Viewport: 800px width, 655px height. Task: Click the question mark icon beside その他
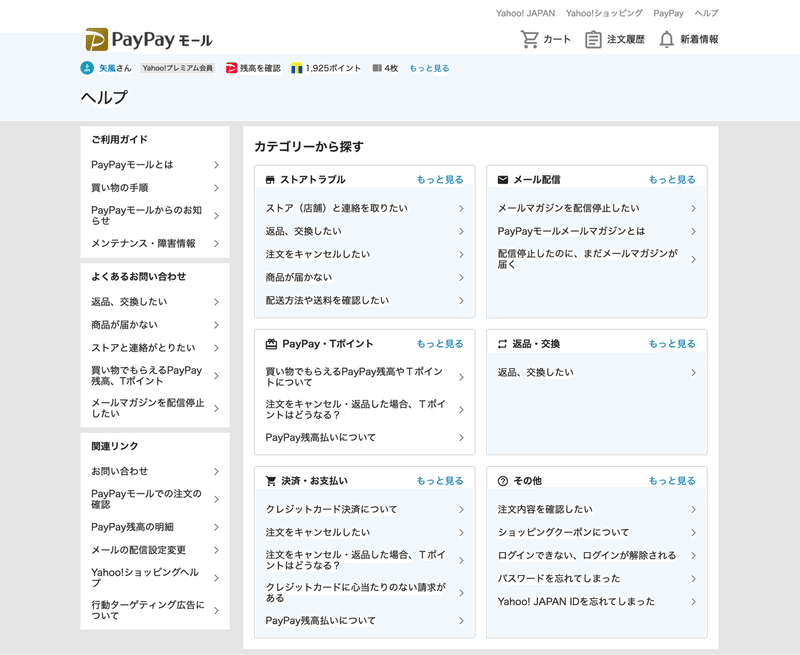(x=503, y=481)
